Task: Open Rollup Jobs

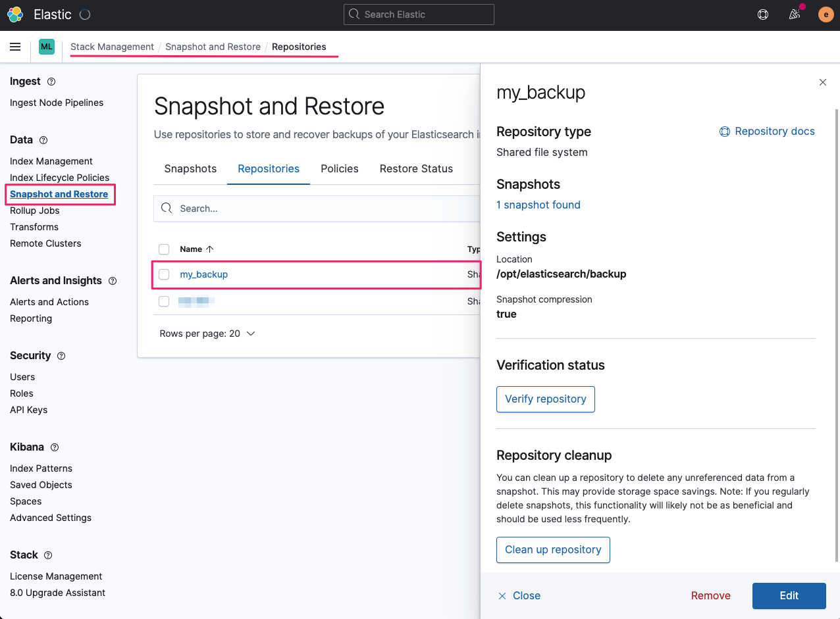Action: [x=35, y=210]
